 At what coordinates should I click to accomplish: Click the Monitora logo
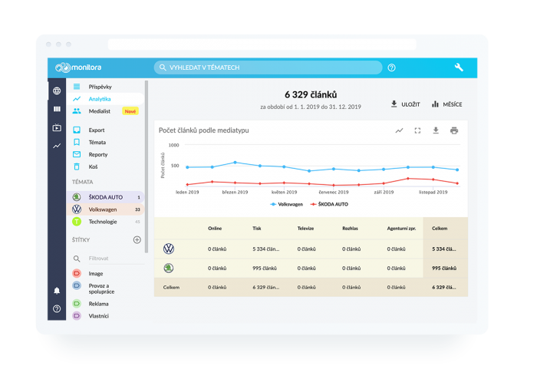78,68
